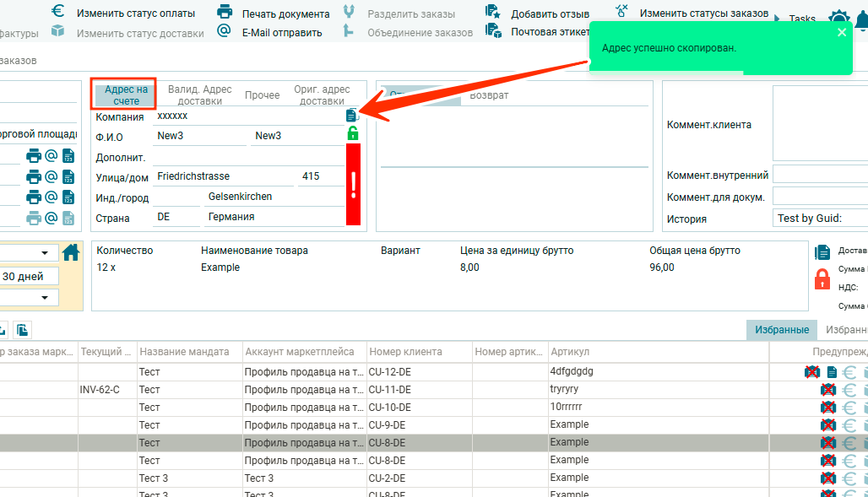The image size is (868, 497).
Task: Click the Печать документа printer icon
Action: 225,13
